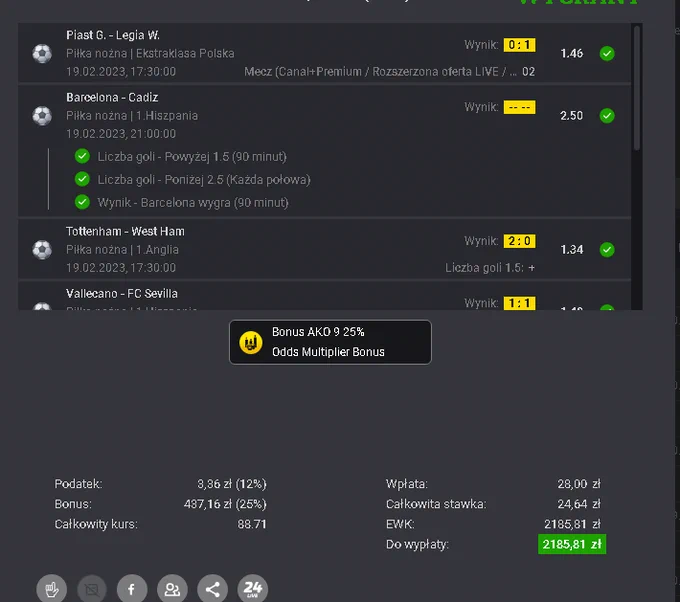The image size is (680, 602).
Task: Click the share icon button
Action: point(212,589)
